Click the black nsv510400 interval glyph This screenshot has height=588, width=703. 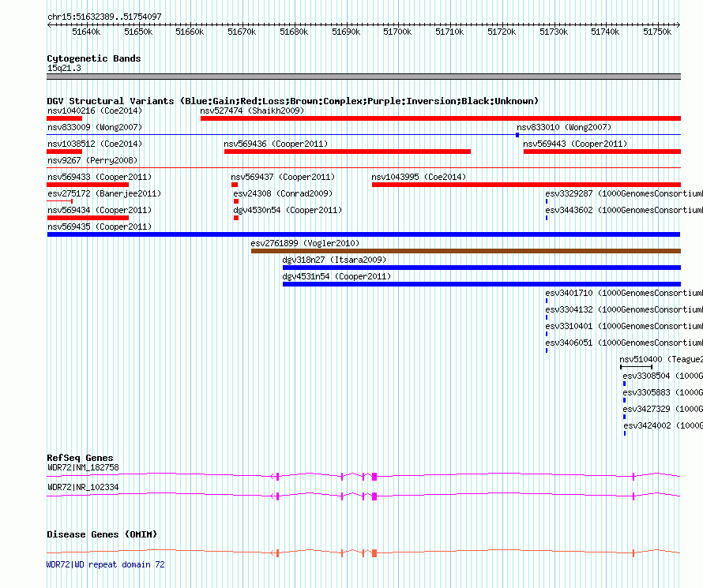click(636, 367)
